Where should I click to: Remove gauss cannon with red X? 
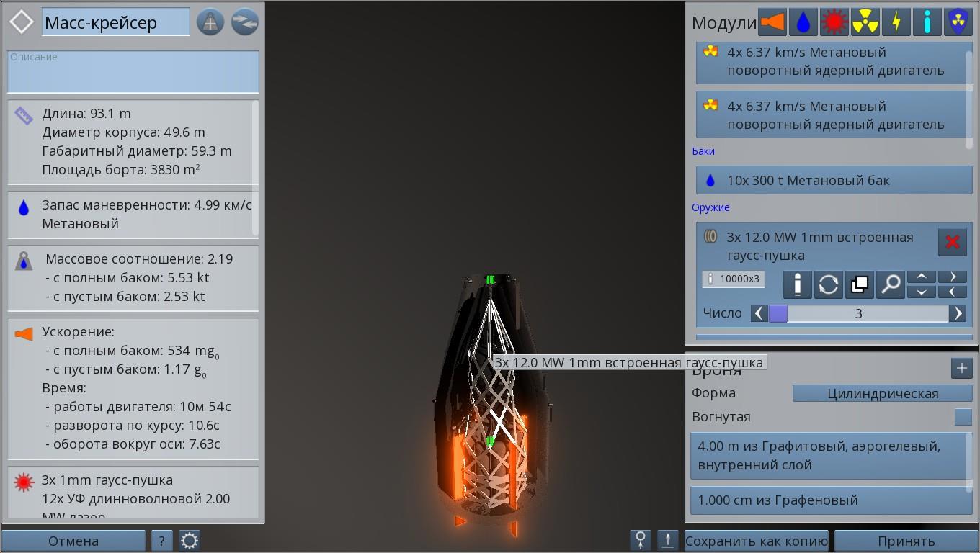tap(952, 242)
